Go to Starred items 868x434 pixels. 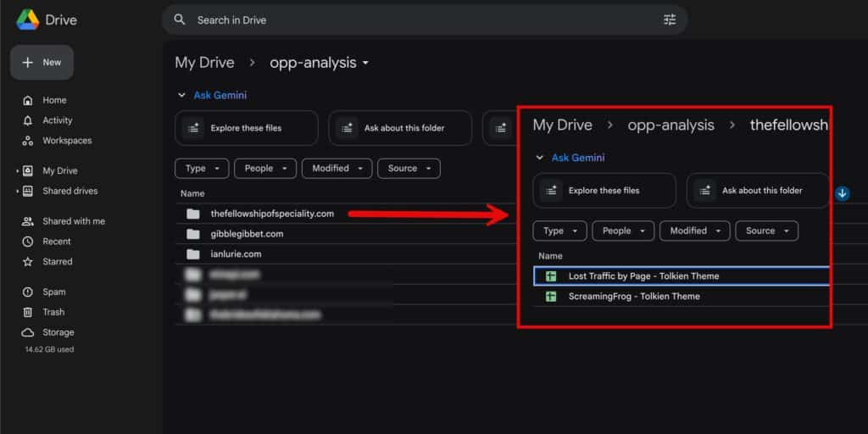pyautogui.click(x=58, y=262)
